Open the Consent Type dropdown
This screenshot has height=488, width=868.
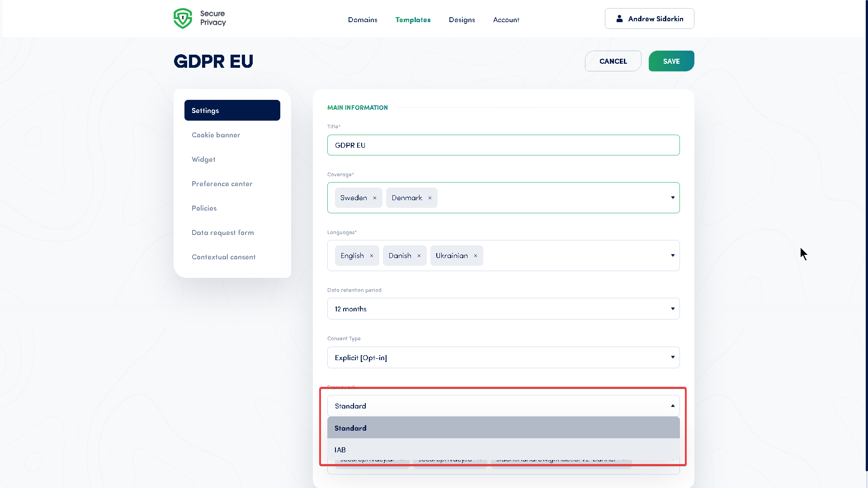pyautogui.click(x=503, y=357)
